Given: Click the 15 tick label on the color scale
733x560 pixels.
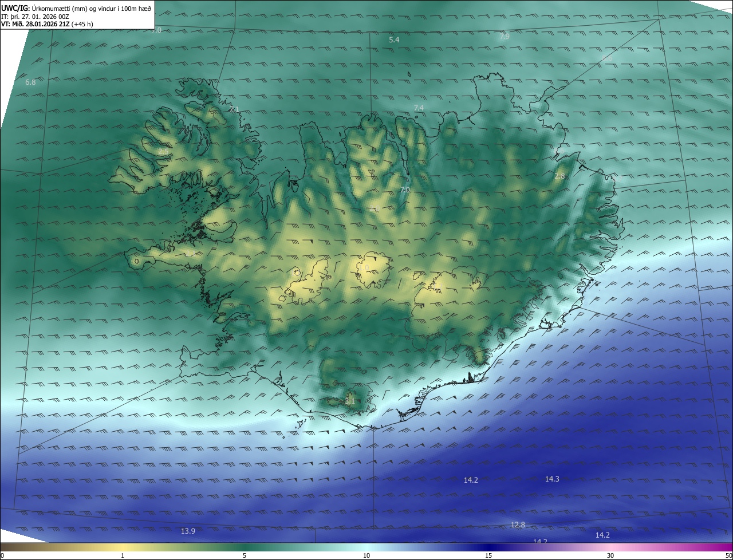Looking at the screenshot, I should click(x=488, y=555).
